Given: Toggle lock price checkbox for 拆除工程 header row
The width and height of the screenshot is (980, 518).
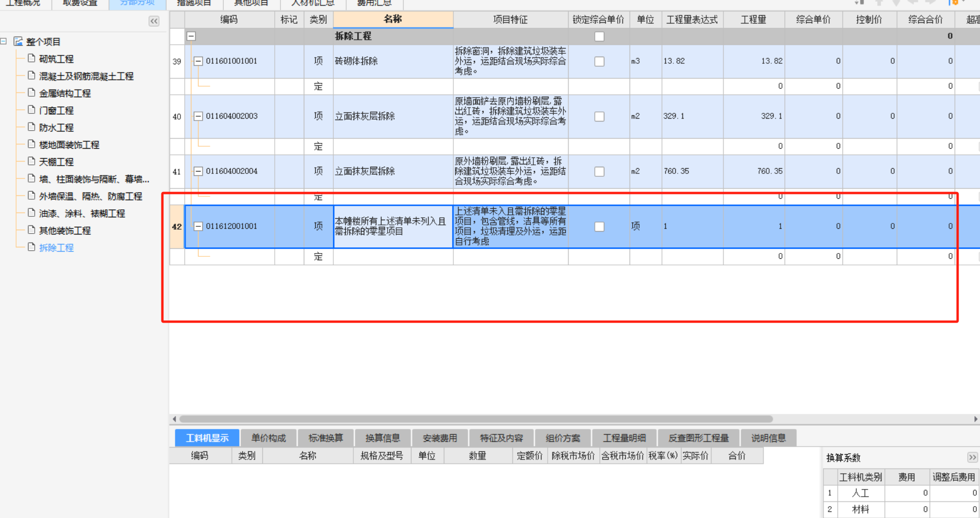Looking at the screenshot, I should 599,36.
